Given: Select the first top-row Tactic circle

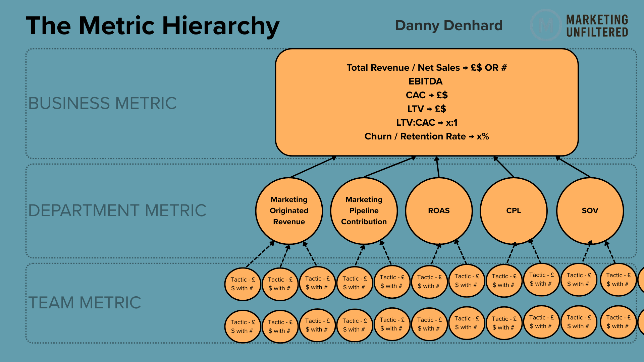Looking at the screenshot, I should 243,284.
